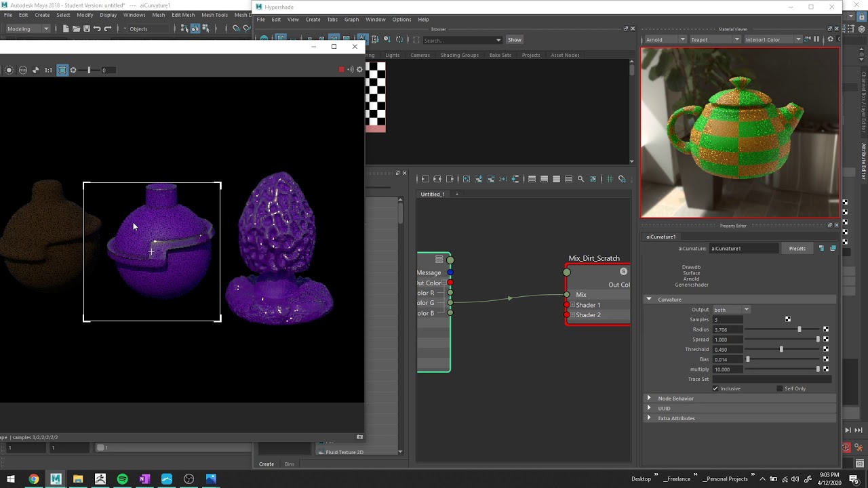Image resolution: width=868 pixels, height=488 pixels.
Task: Open Maya Mesh Tools menu
Action: tap(214, 15)
